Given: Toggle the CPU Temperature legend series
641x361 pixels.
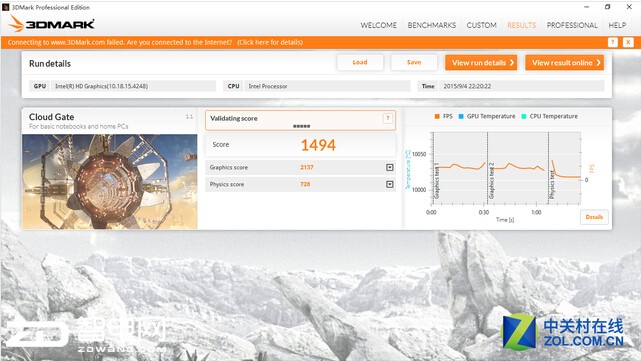Looking at the screenshot, I should tap(549, 117).
